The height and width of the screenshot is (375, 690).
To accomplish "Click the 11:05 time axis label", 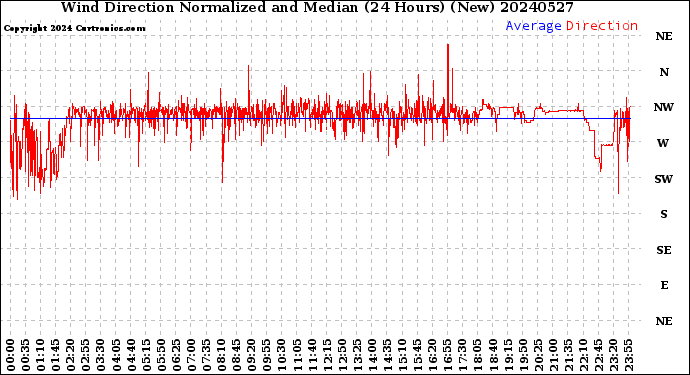I will pos(297,355).
